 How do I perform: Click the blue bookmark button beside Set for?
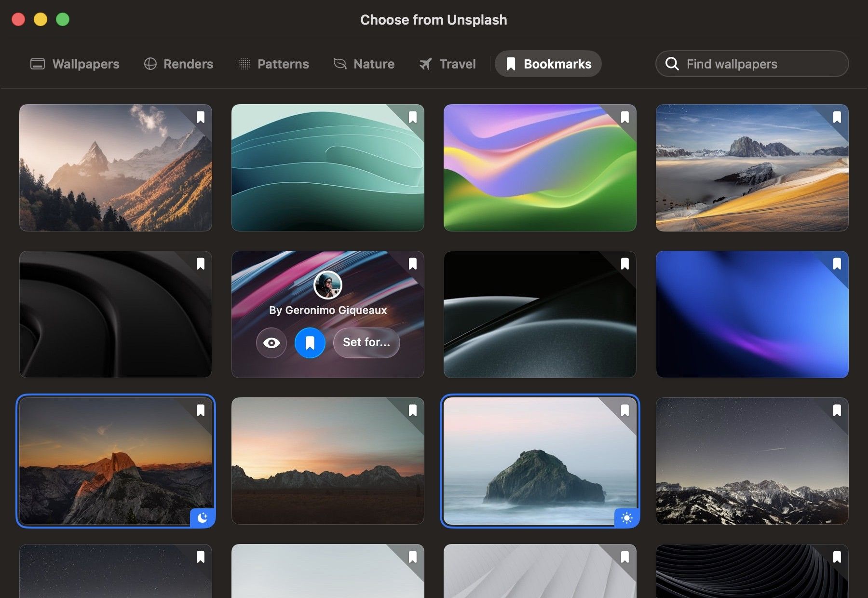(x=310, y=343)
